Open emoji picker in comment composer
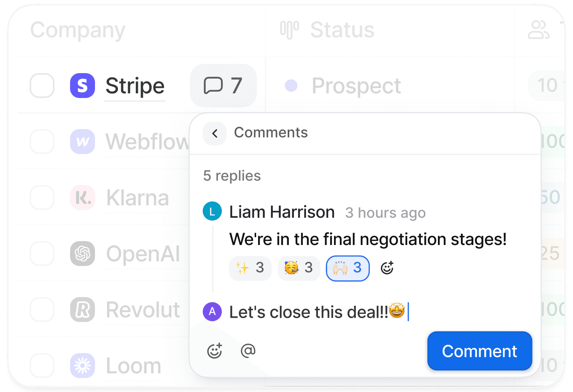 (x=214, y=351)
